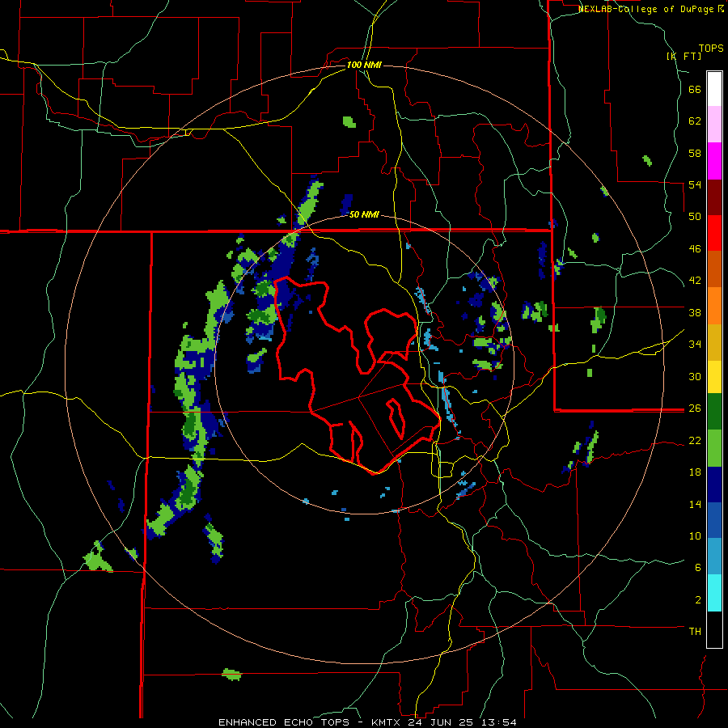Click the legend value '42'
Image resolution: width=728 pixels, height=728 pixels.
click(x=695, y=281)
